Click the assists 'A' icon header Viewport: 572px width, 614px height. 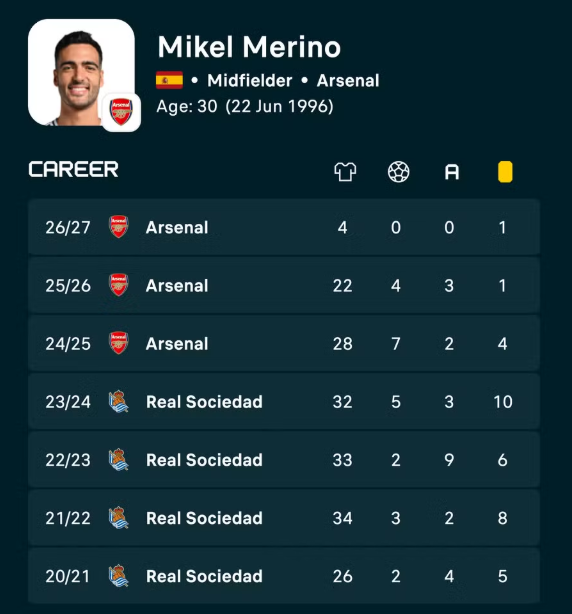(x=452, y=172)
